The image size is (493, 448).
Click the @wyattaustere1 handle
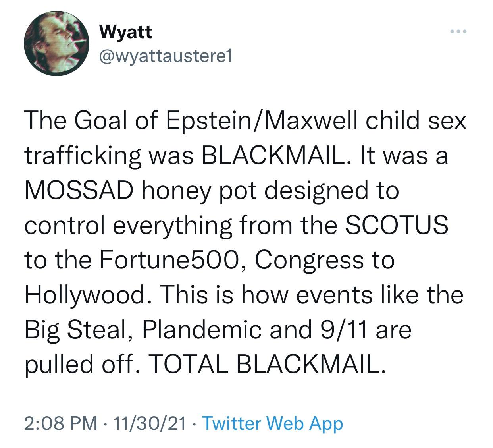pyautogui.click(x=165, y=57)
